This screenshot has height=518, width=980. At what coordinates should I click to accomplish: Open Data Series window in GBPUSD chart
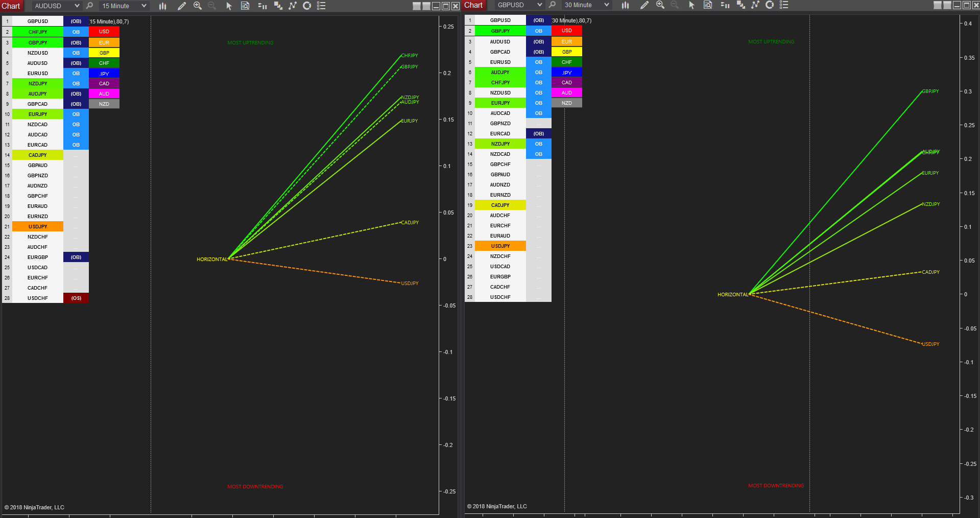coord(741,5)
